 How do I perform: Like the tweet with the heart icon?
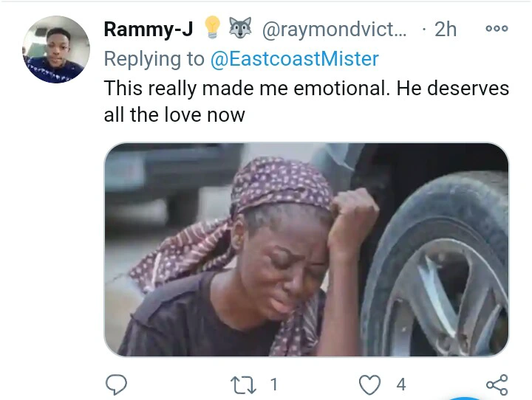click(370, 385)
